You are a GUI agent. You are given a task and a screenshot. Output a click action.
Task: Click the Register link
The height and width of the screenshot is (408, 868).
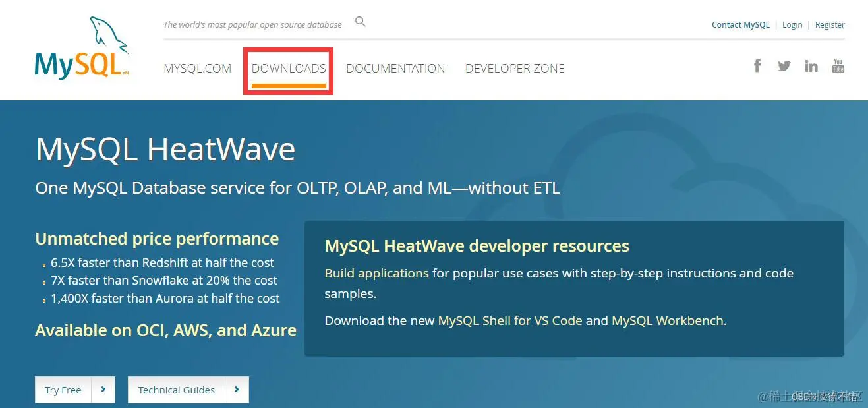[x=830, y=25]
